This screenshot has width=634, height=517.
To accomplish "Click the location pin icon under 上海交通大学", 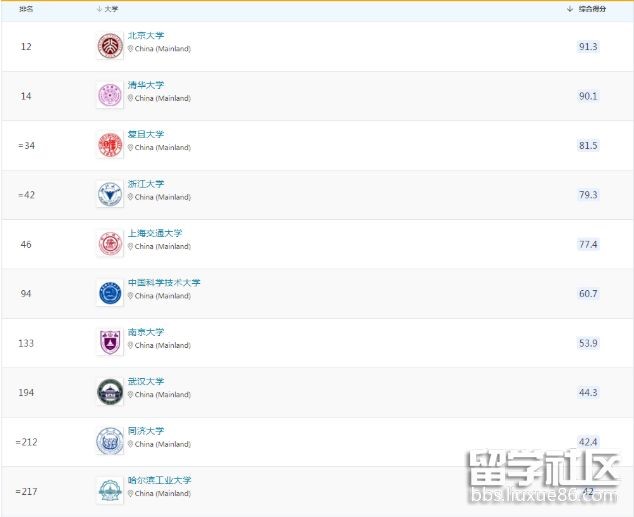I will (x=130, y=246).
